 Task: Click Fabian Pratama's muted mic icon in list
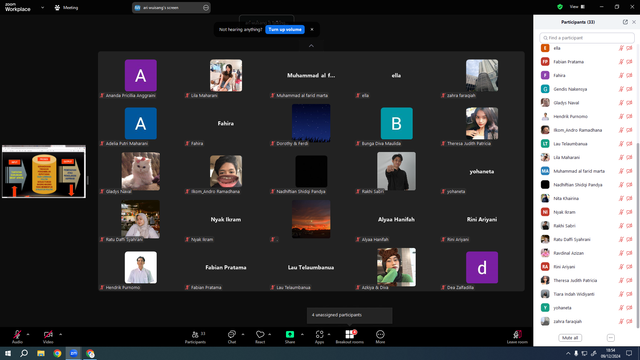click(x=621, y=62)
